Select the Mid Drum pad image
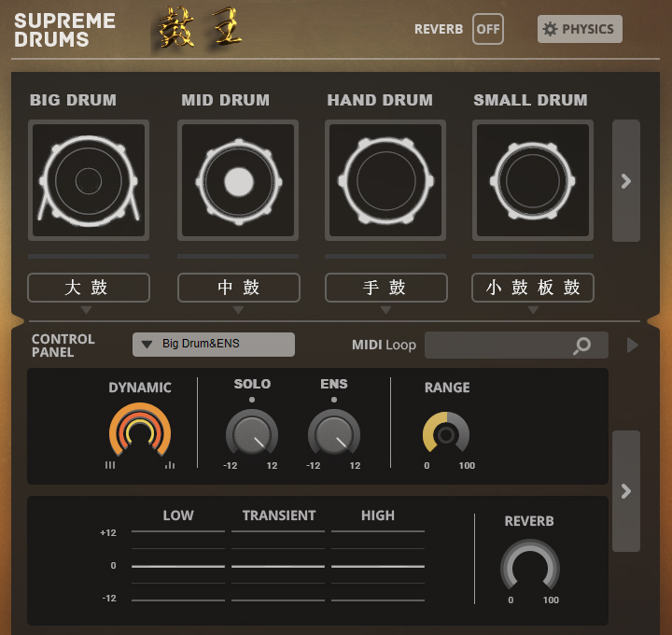The width and height of the screenshot is (672, 635). click(x=238, y=180)
